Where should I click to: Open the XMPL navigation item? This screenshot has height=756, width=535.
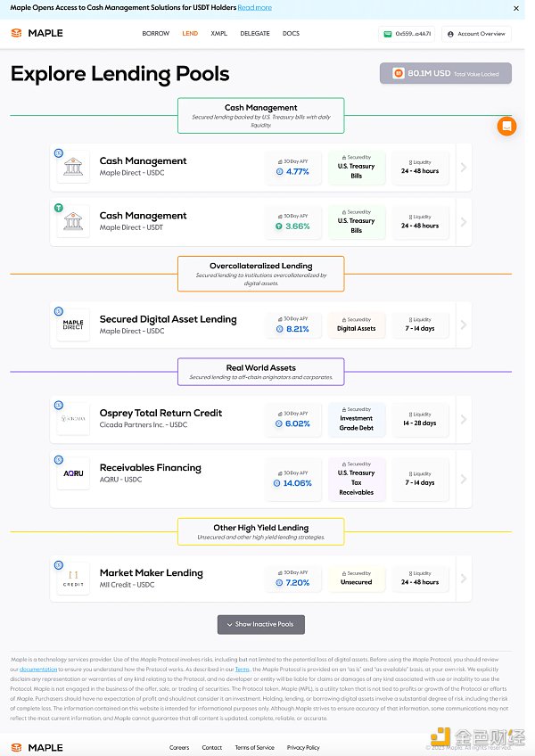218,34
